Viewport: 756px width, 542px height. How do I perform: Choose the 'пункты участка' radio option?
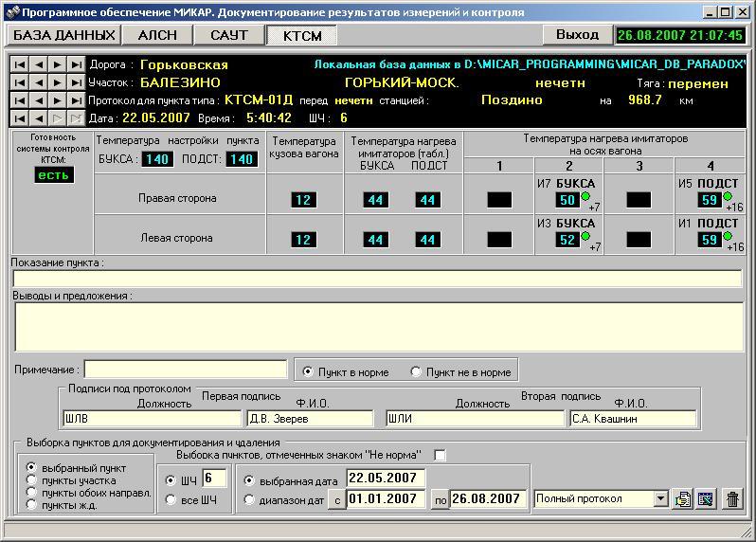point(33,480)
